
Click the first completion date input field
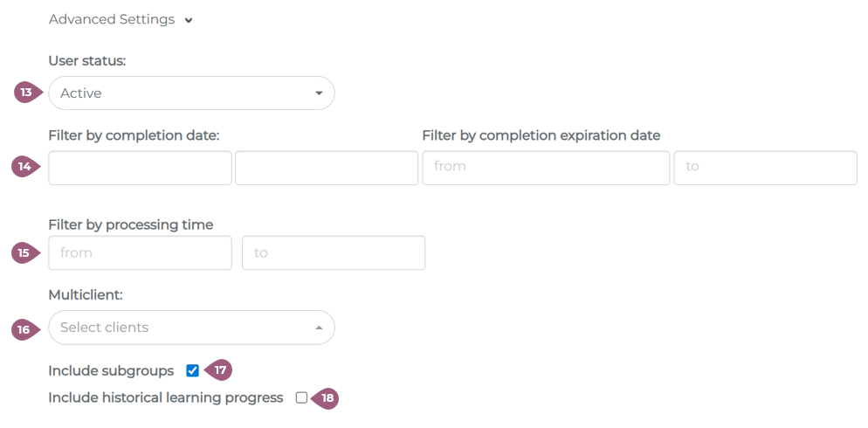[x=140, y=168]
